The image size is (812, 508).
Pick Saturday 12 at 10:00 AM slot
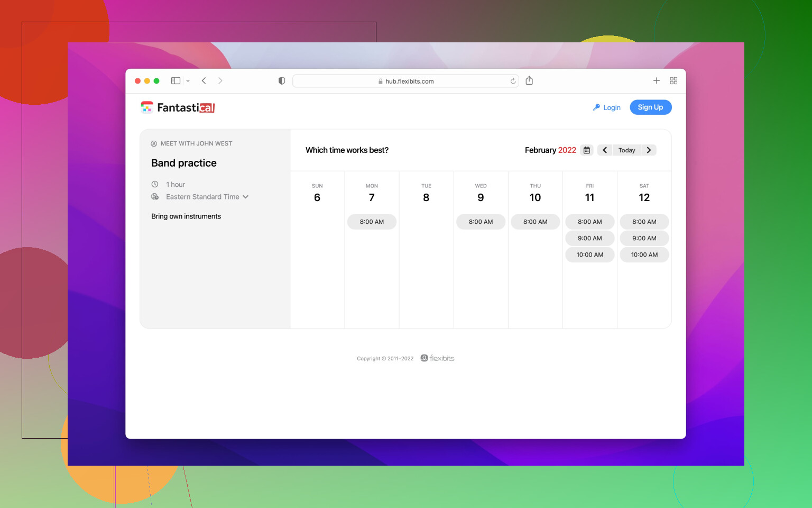click(x=644, y=255)
